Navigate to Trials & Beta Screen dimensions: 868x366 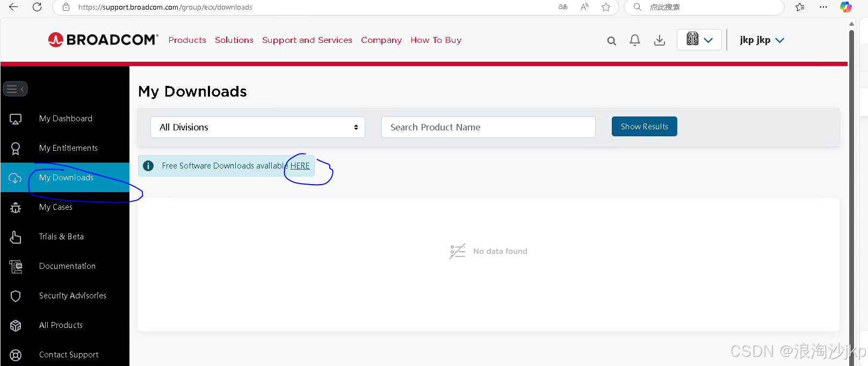click(x=61, y=237)
